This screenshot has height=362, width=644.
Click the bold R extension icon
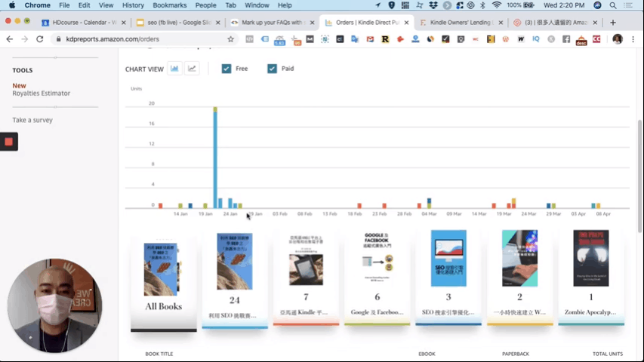click(x=385, y=39)
